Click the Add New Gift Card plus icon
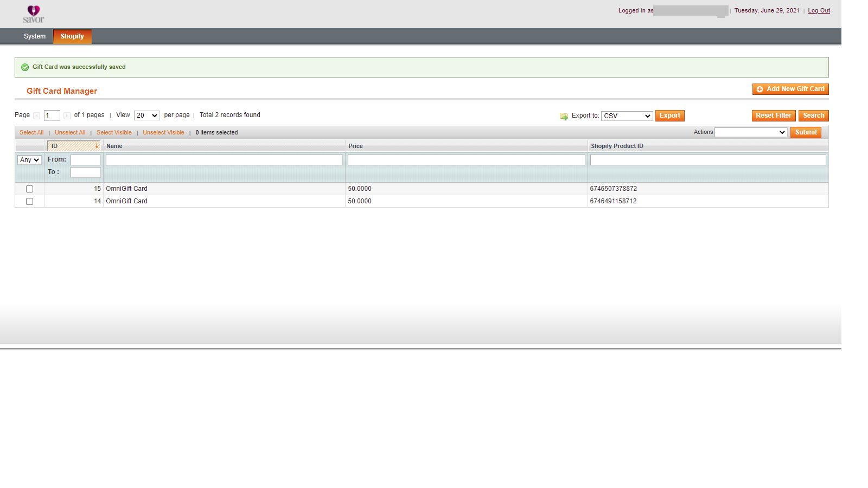The image size is (868, 488). pyautogui.click(x=759, y=89)
